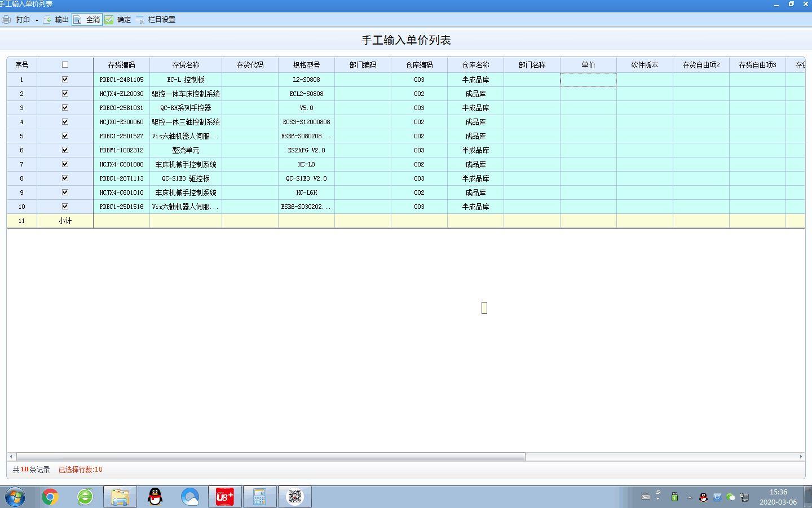Open the 打印 dropdown arrow
This screenshot has height=508, width=812.
click(37, 20)
